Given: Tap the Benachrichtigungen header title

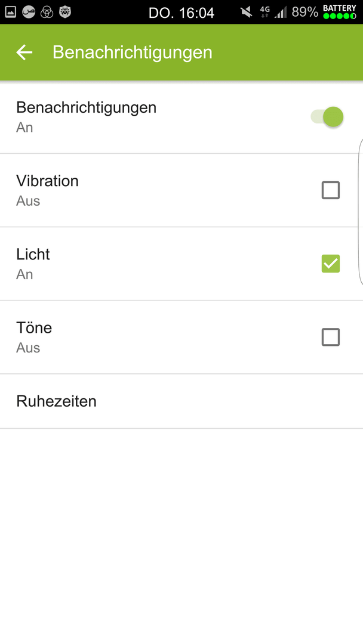Looking at the screenshot, I should [x=133, y=52].
